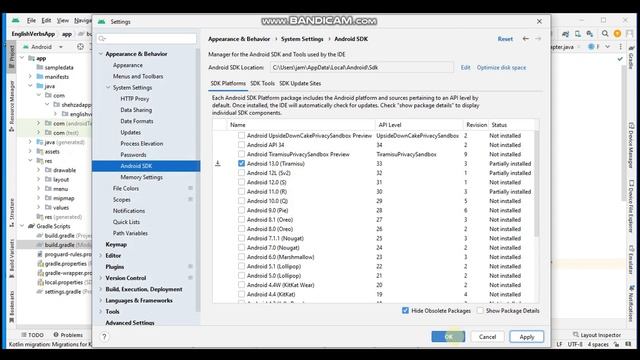This screenshot has height=360, width=640.
Task: Open the Structure side tab
Action: tap(11, 212)
